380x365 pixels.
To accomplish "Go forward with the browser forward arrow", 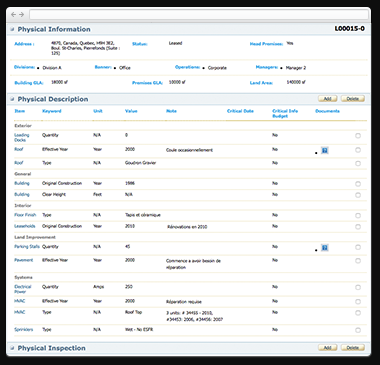I will point(21,15).
